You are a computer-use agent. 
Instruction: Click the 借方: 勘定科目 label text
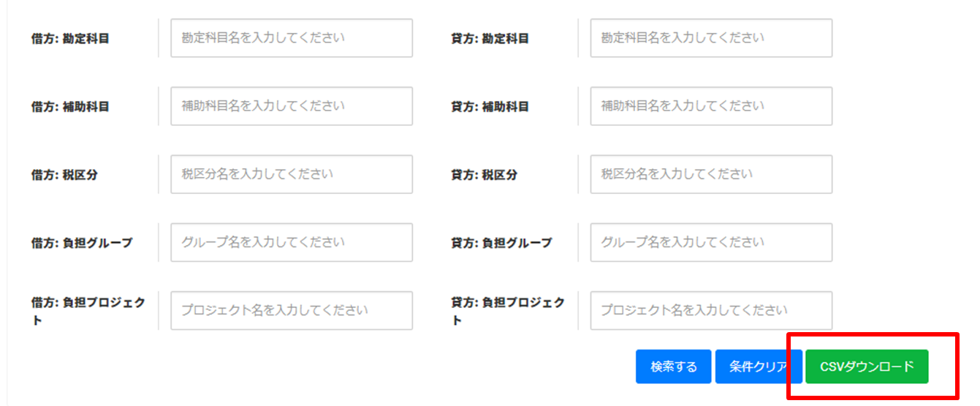point(70,39)
